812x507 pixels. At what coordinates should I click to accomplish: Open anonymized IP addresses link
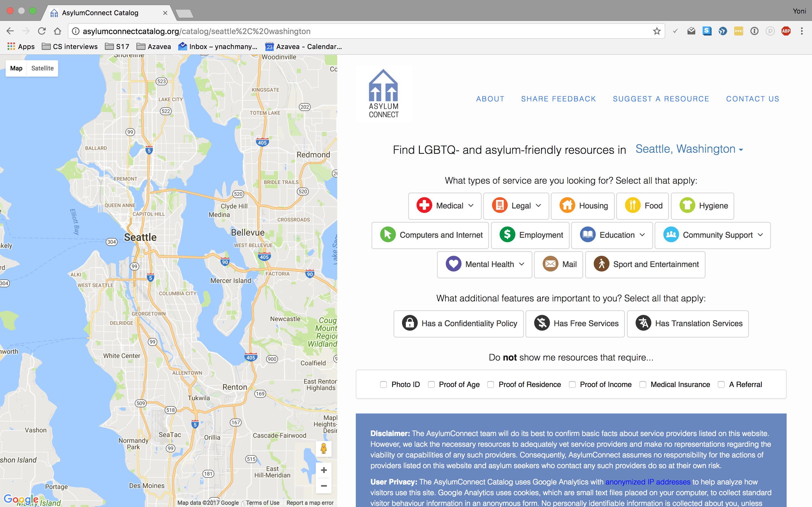coord(648,482)
